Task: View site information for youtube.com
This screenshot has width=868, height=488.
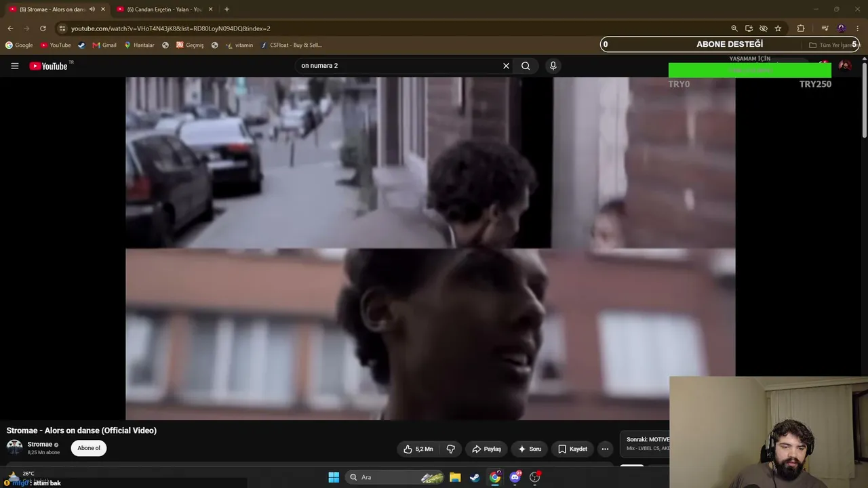Action: click(x=62, y=28)
